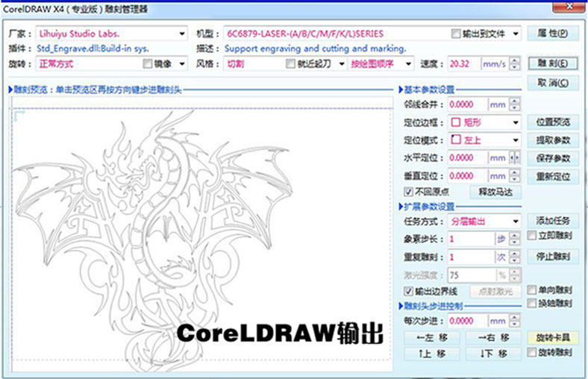Click the 提取参数 button
Viewport: 588px width, 379px height.
[553, 140]
